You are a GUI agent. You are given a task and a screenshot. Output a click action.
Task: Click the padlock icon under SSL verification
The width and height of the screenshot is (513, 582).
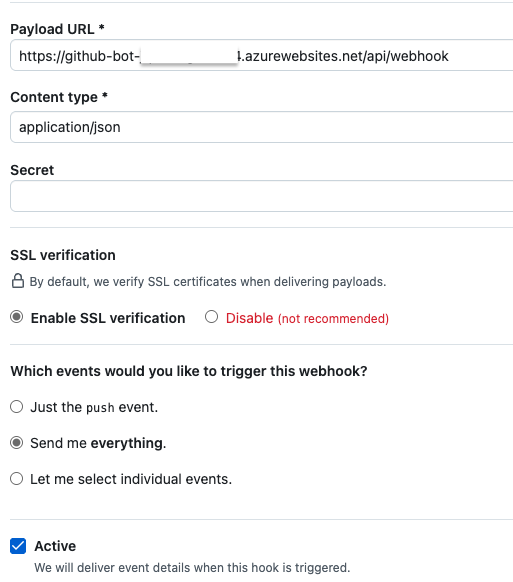[x=18, y=281]
